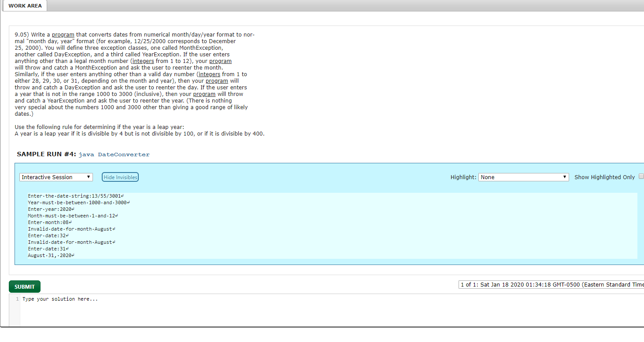Open the Interactive Session view dropdown
The image size is (644, 342).
(56, 177)
